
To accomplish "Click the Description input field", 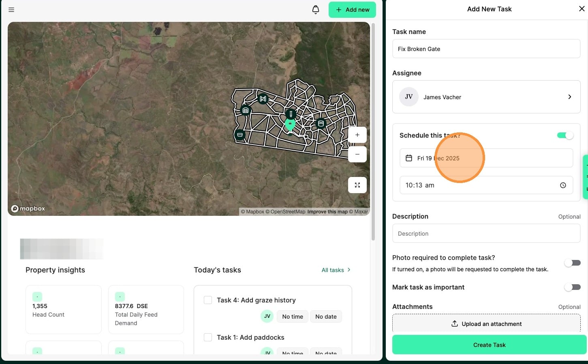I will coord(486,234).
